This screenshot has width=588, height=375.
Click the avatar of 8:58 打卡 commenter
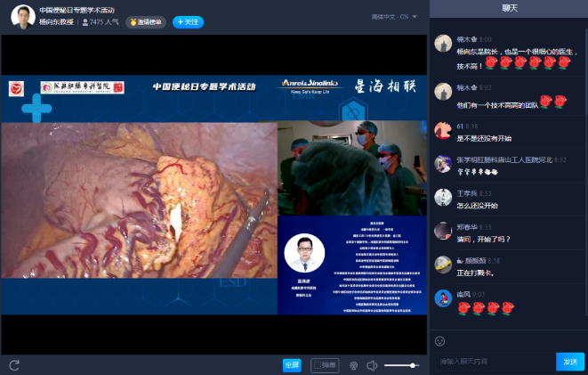point(443,265)
